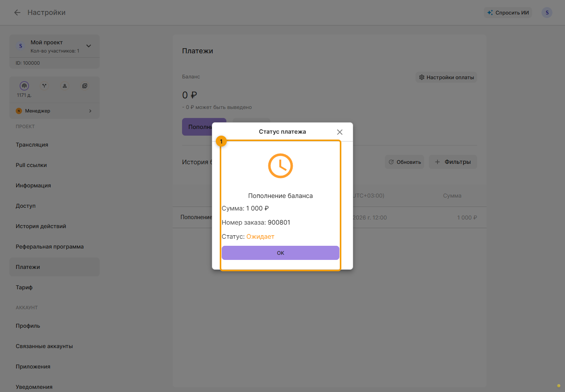
Task: Expand the Менеджер chevron
Action: point(90,111)
